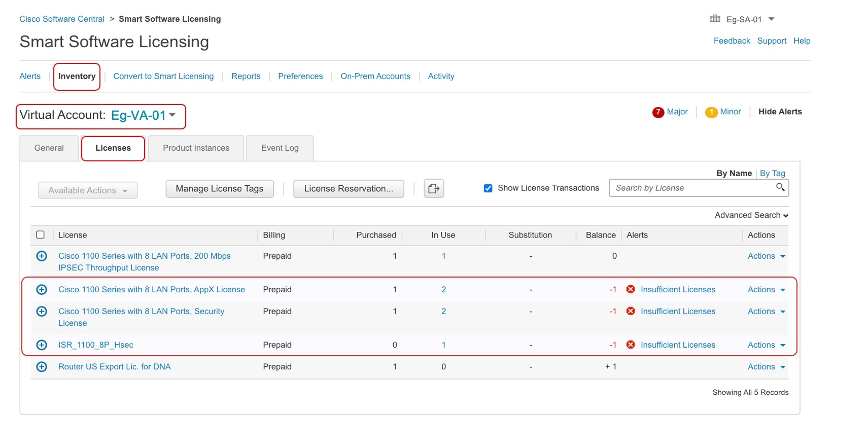Open the Activity navigation tab

click(x=441, y=76)
